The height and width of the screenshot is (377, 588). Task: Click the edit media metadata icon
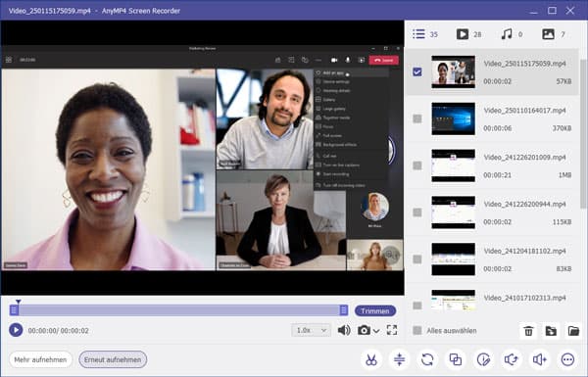tap(483, 359)
